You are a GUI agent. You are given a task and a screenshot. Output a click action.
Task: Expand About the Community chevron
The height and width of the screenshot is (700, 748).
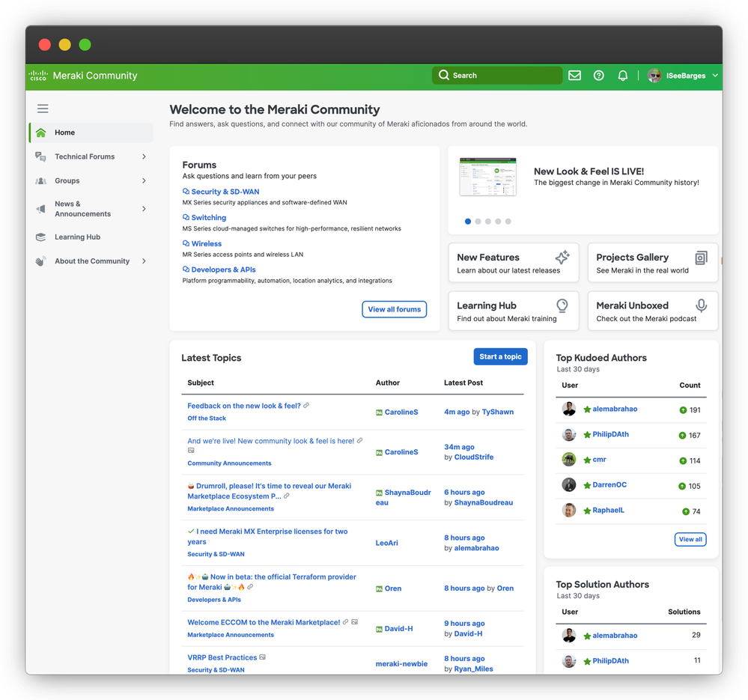[144, 261]
